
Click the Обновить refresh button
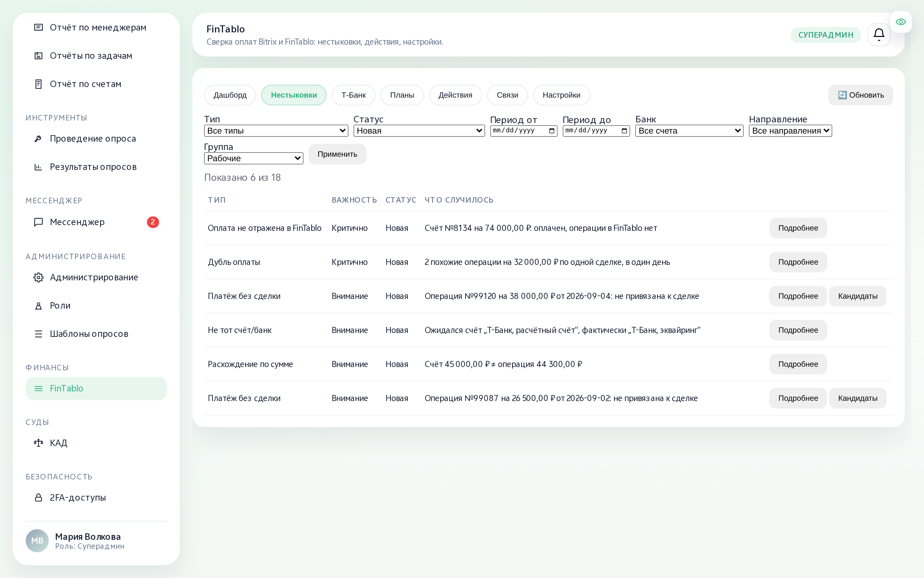tap(860, 95)
